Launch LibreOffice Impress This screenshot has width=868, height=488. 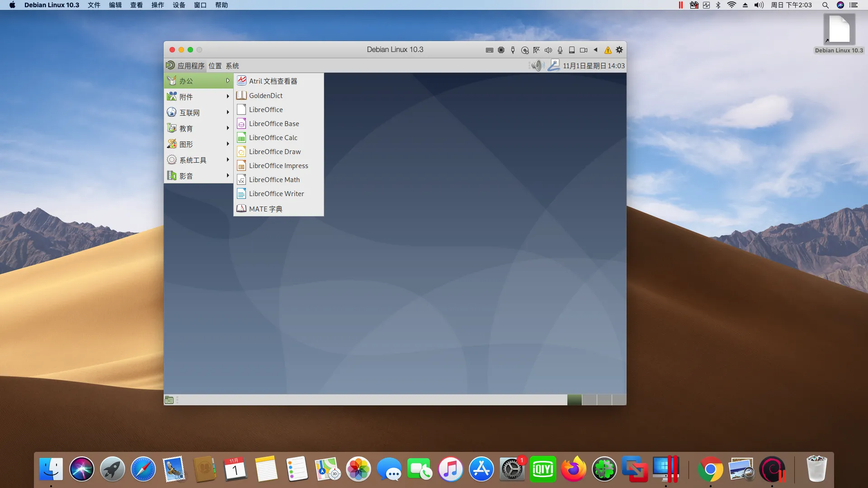278,165
